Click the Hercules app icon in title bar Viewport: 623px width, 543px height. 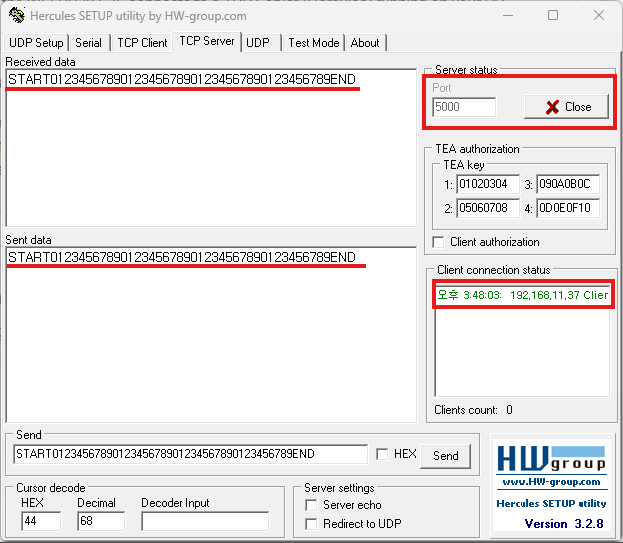(x=15, y=16)
